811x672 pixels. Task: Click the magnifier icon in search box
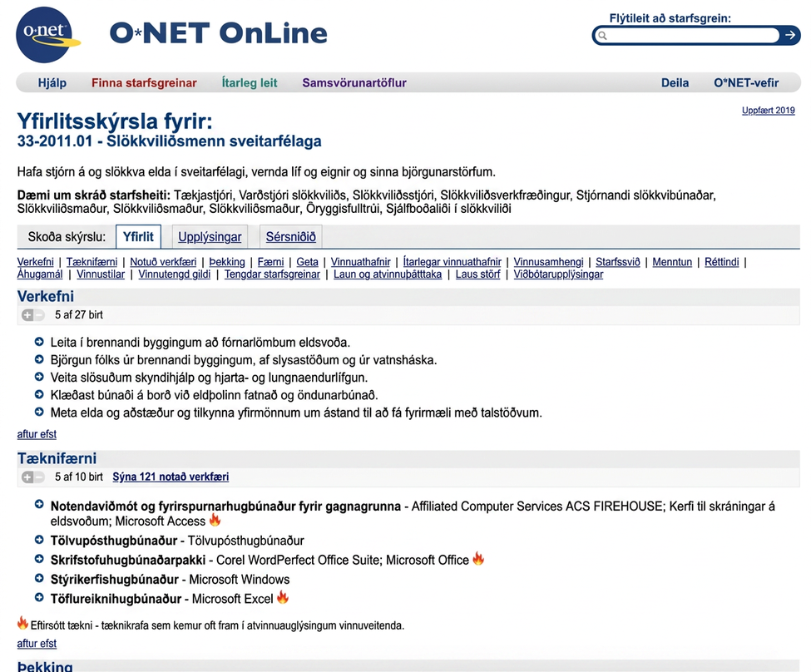602,36
